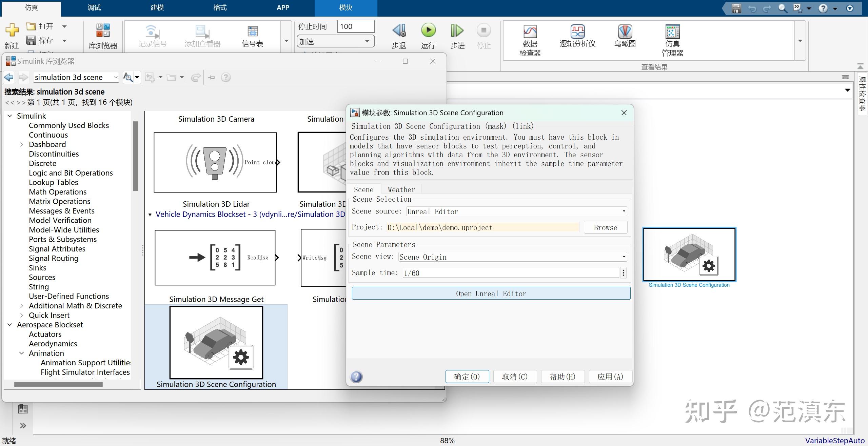Open the Data Inspector (数据检查器)
This screenshot has width=868, height=446.
coord(530,32)
